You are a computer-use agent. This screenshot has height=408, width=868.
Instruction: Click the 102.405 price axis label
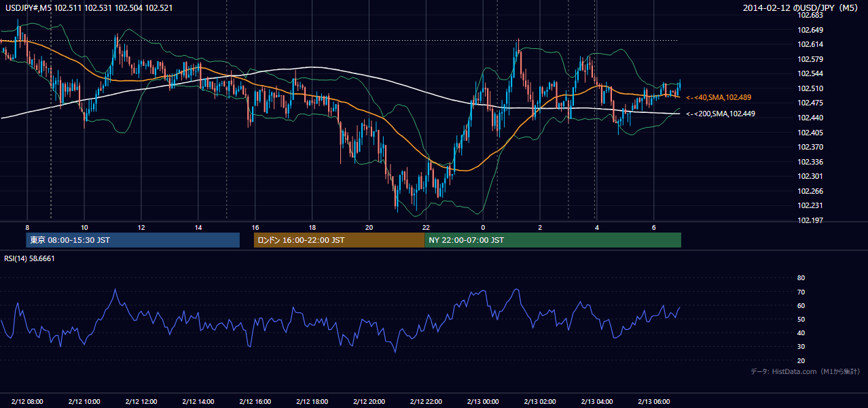click(x=810, y=133)
